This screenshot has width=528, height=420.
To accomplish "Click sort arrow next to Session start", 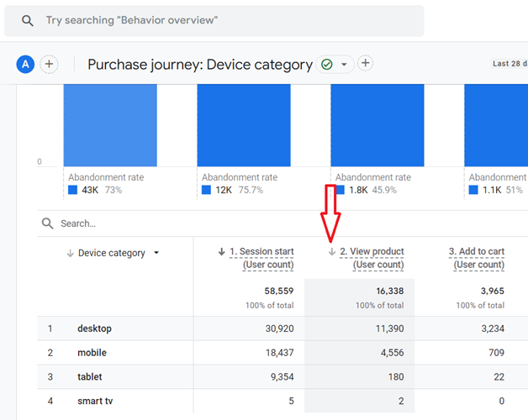I will click(222, 251).
